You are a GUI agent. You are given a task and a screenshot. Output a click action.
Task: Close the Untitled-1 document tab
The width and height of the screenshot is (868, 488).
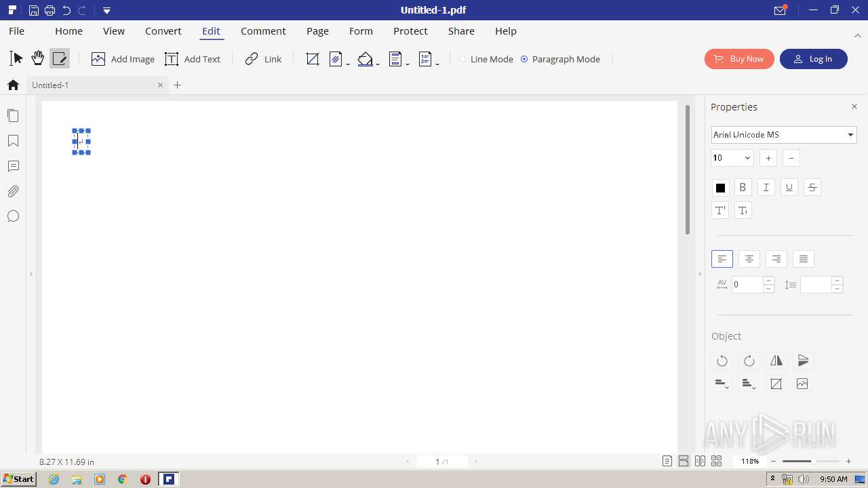pos(160,85)
